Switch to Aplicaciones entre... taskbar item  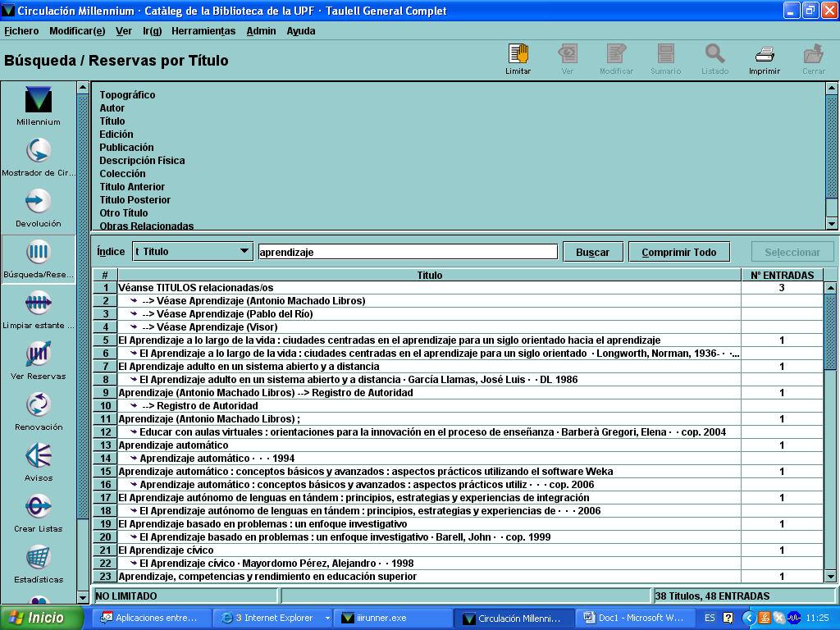click(150, 618)
